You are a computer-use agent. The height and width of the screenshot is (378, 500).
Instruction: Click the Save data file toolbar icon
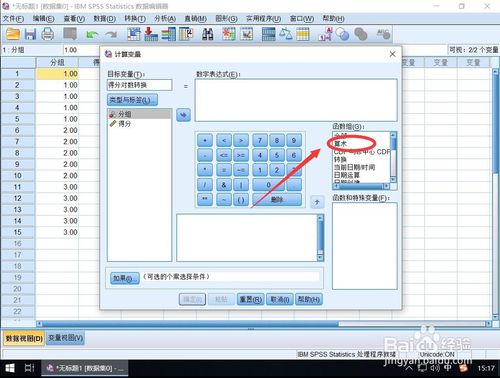[x=30, y=34]
